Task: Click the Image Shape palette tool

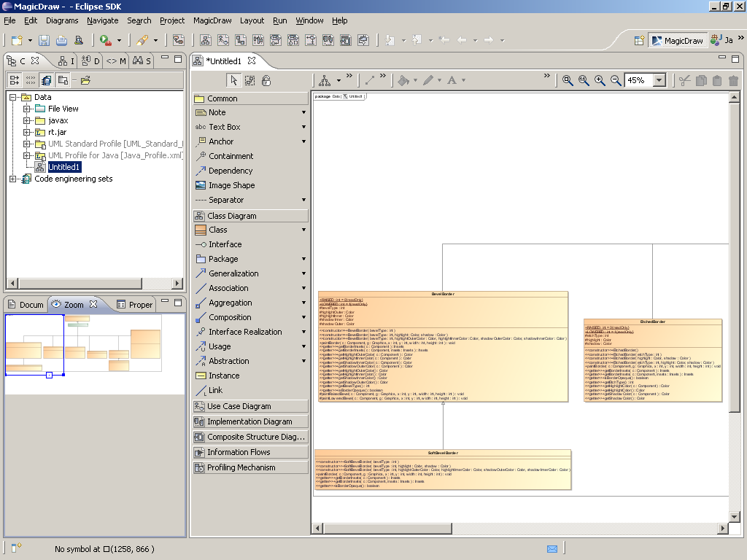Action: pos(231,185)
